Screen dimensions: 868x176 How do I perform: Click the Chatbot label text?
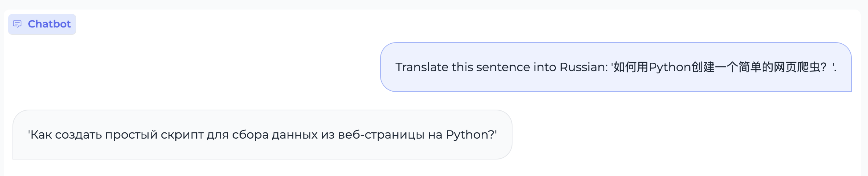[49, 24]
